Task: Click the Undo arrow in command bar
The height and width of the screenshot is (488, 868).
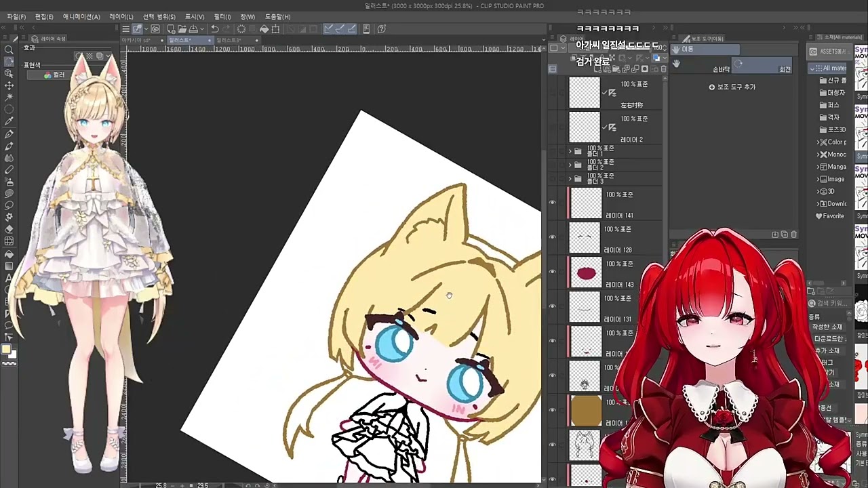Action: [x=215, y=28]
